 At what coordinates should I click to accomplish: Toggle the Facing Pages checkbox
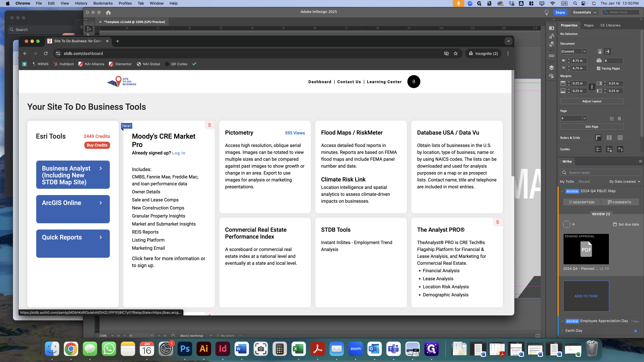click(x=598, y=69)
